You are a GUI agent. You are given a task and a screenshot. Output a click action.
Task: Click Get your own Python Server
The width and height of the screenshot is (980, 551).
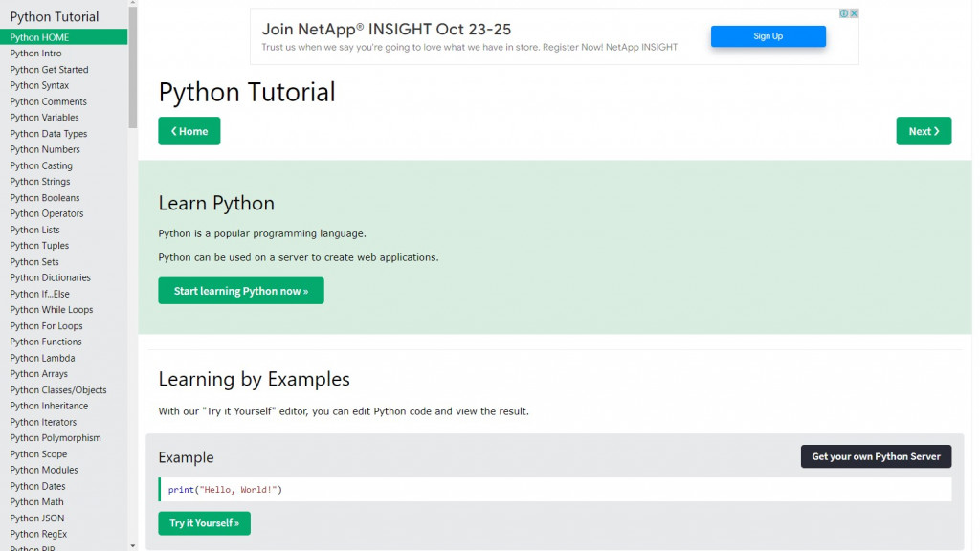pos(876,456)
